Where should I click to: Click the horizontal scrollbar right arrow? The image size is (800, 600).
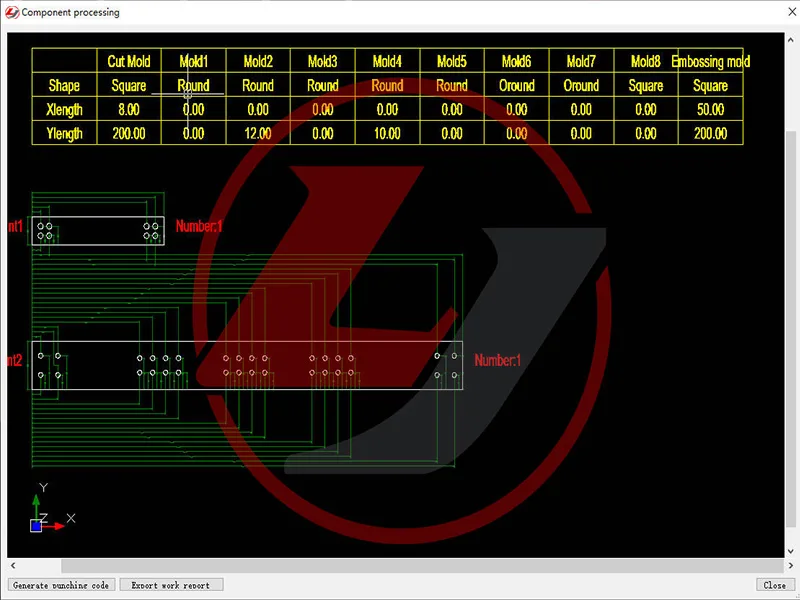click(779, 566)
